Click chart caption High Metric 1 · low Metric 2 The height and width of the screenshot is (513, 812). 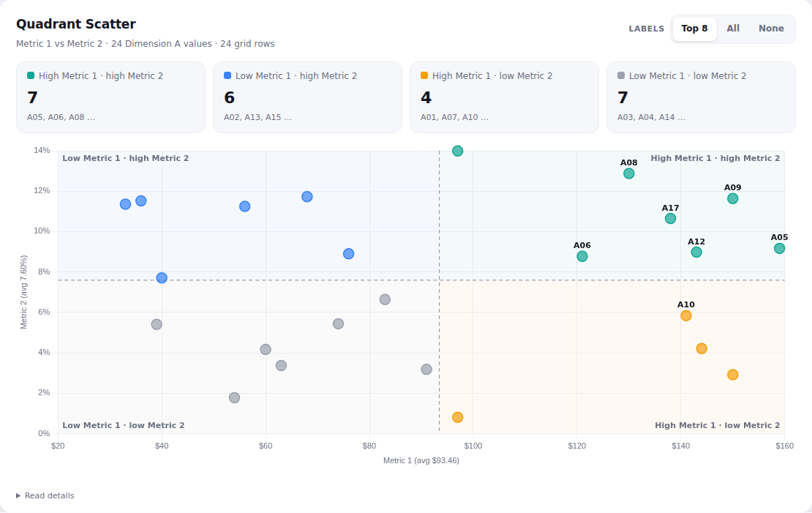(717, 425)
